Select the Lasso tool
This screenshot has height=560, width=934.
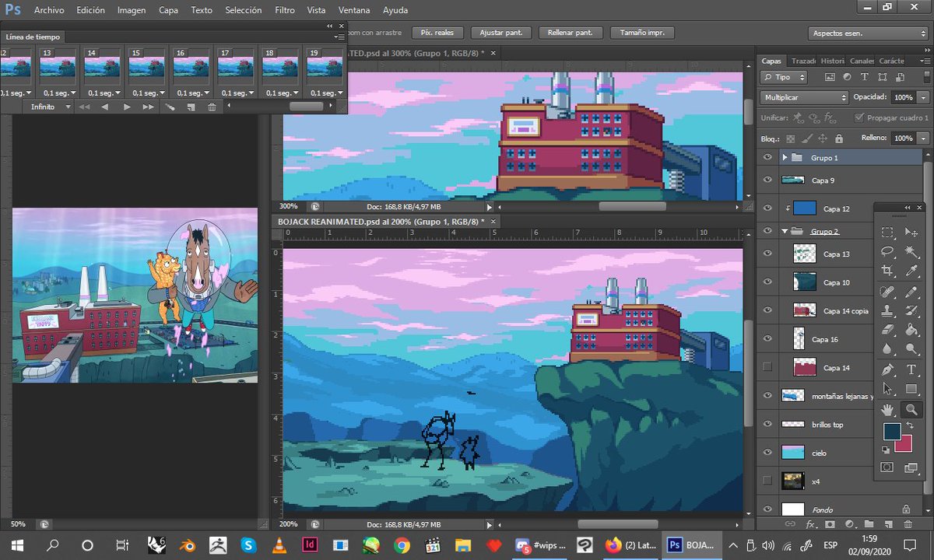pos(887,251)
